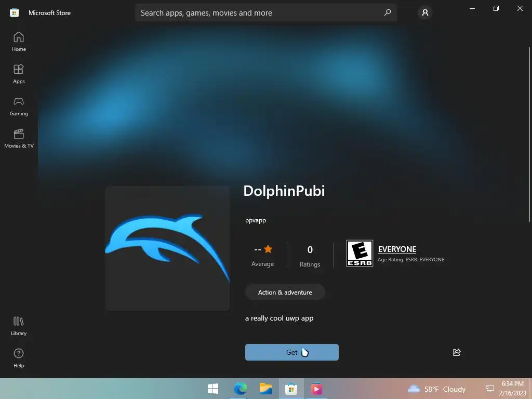Image resolution: width=532 pixels, height=399 pixels.
Task: Click the DolphinPubi dolphin app logo
Action: 167,248
